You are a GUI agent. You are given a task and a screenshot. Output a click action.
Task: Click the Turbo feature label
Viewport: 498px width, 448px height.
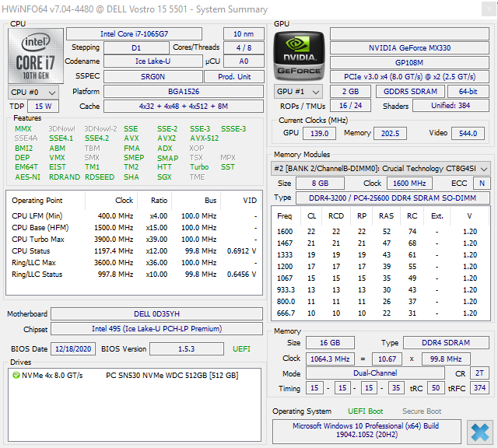pyautogui.click(x=199, y=167)
